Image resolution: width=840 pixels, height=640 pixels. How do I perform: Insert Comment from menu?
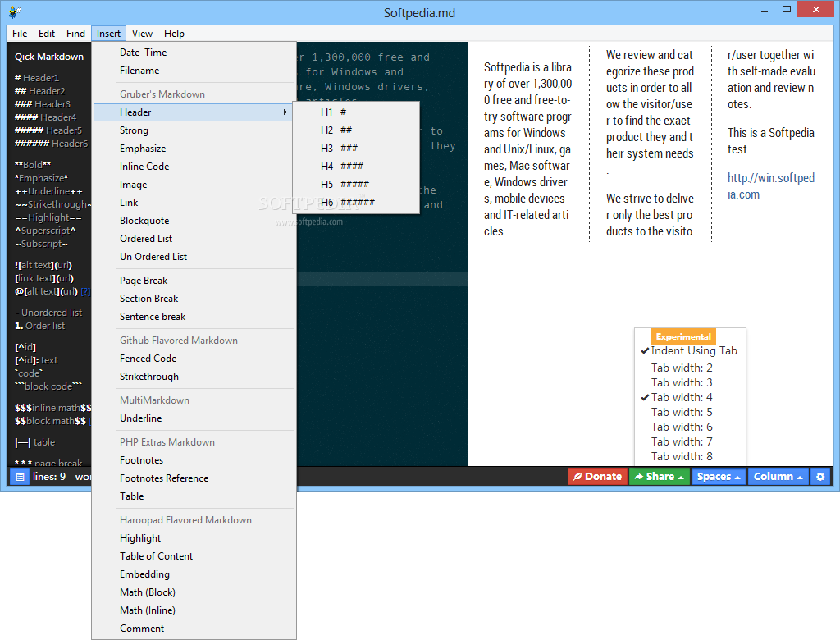194,629
